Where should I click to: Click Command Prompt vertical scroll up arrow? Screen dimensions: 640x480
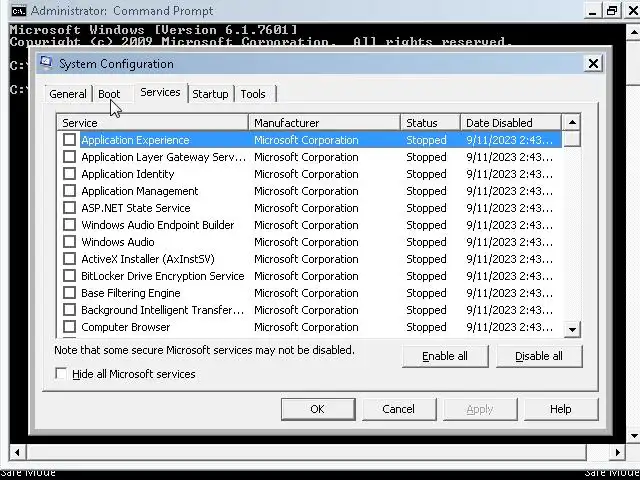click(634, 32)
